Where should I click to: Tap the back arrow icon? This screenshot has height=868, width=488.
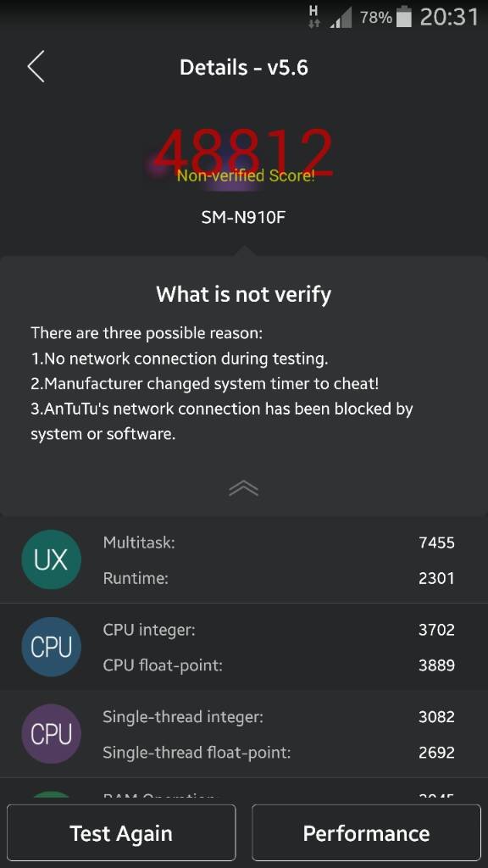pyautogui.click(x=36, y=67)
